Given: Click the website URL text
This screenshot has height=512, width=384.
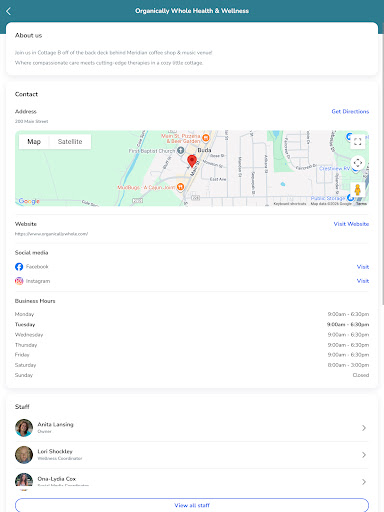Looking at the screenshot, I should (51, 234).
